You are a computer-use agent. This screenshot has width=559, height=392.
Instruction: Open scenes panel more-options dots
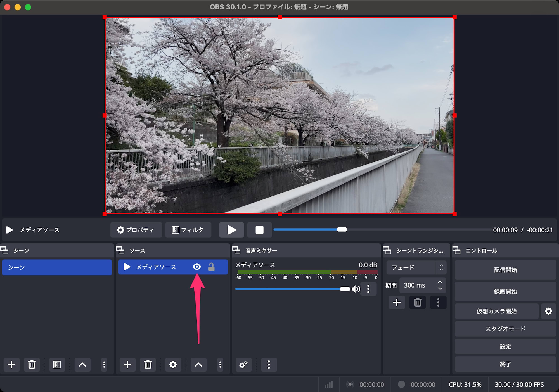(104, 365)
